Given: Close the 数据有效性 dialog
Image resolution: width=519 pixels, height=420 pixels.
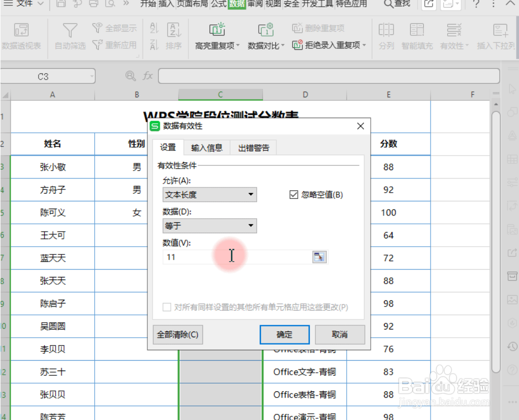Looking at the screenshot, I should point(360,126).
